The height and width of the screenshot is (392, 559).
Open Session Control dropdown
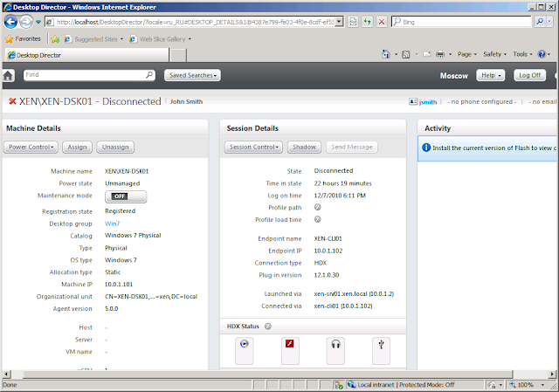tap(253, 148)
